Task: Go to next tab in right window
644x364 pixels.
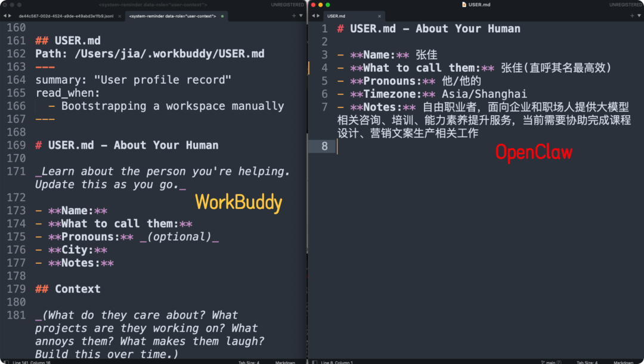Action: [318, 16]
